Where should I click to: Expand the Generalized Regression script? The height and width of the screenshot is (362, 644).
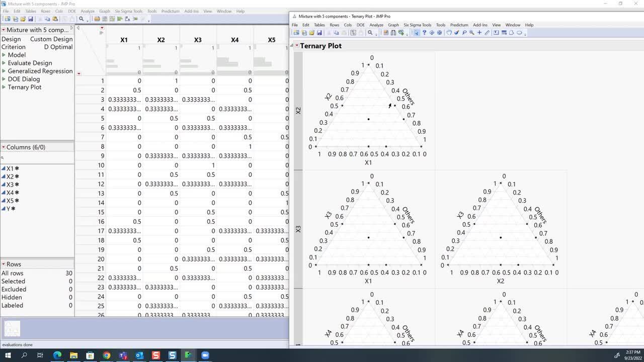[x=4, y=71]
